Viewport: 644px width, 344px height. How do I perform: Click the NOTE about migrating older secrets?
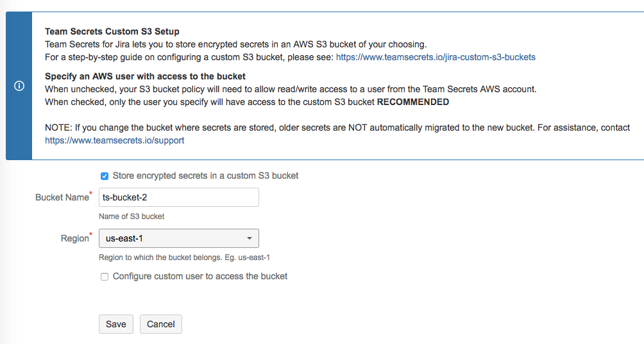coord(337,134)
